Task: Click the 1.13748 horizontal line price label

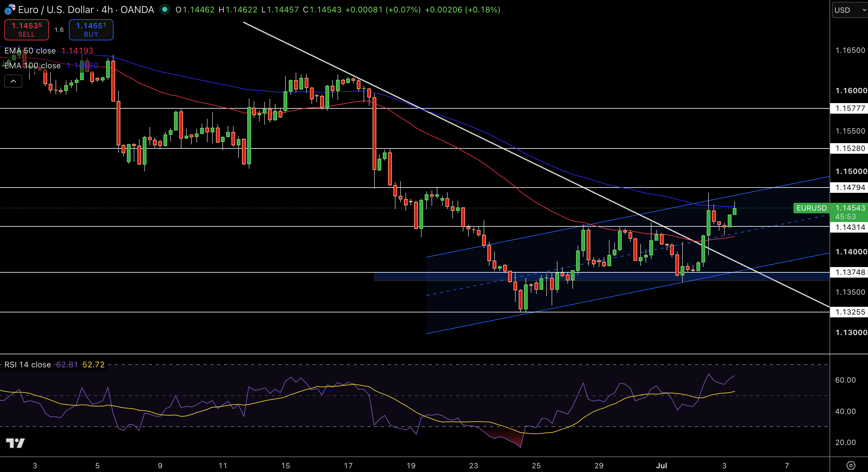Action: pyautogui.click(x=849, y=272)
